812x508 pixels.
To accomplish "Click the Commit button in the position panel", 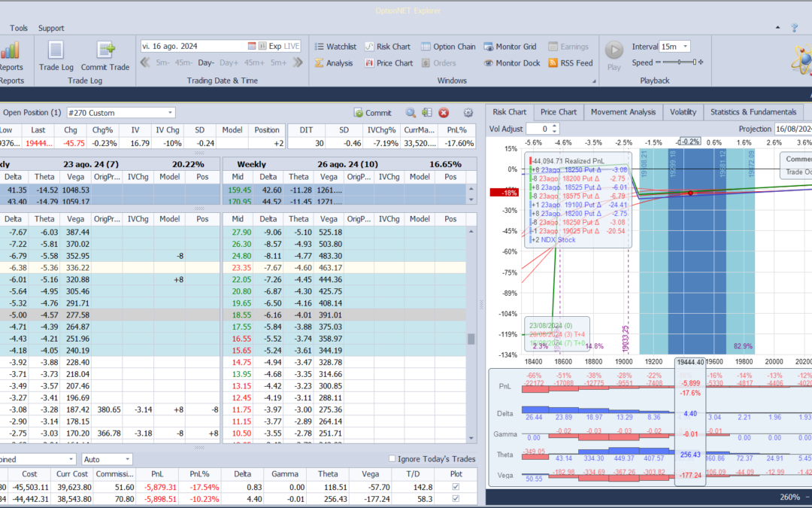I will click(x=372, y=113).
